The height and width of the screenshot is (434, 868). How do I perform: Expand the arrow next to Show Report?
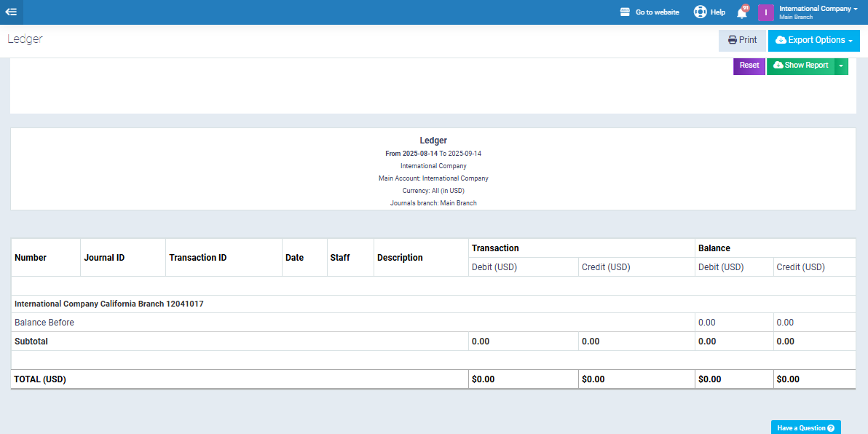(x=841, y=66)
